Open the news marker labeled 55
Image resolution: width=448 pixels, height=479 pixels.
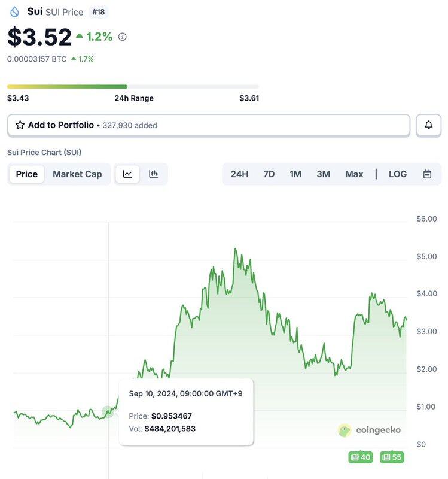coord(392,457)
